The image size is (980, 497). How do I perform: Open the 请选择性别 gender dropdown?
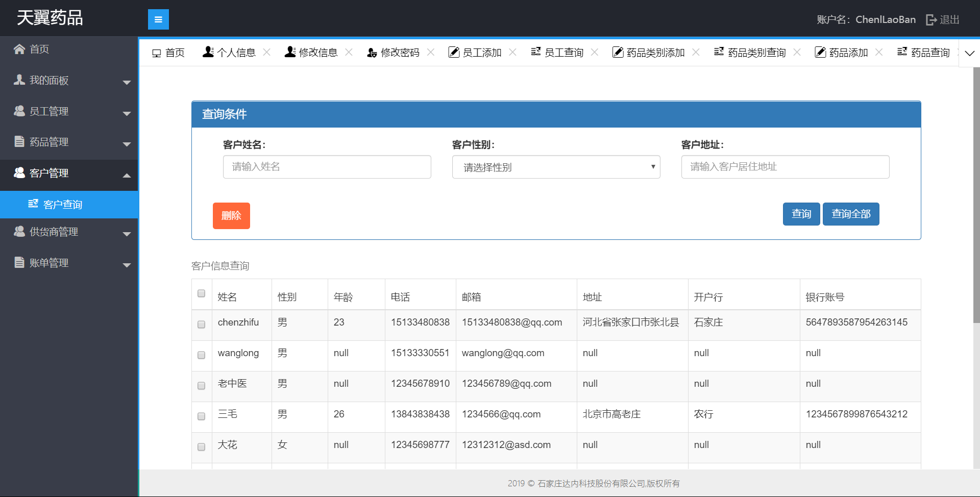(556, 167)
